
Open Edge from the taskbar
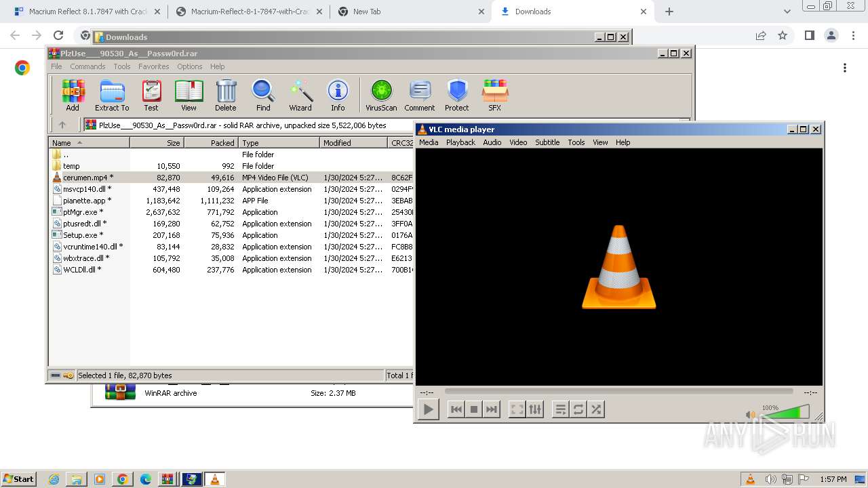(x=145, y=479)
